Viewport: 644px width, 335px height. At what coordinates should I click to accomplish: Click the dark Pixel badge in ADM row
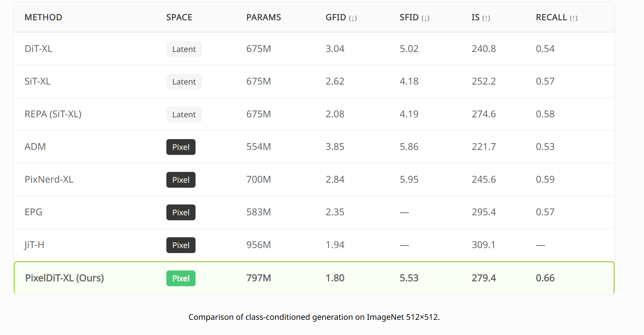pos(181,147)
